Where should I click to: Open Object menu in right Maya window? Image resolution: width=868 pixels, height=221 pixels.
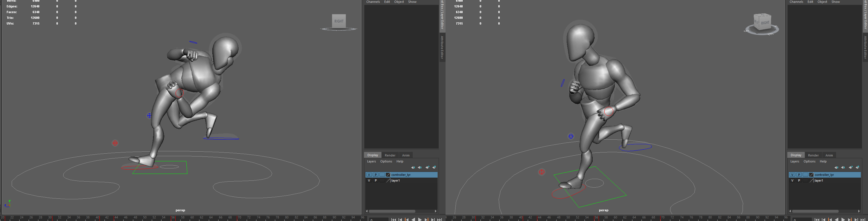point(822,2)
